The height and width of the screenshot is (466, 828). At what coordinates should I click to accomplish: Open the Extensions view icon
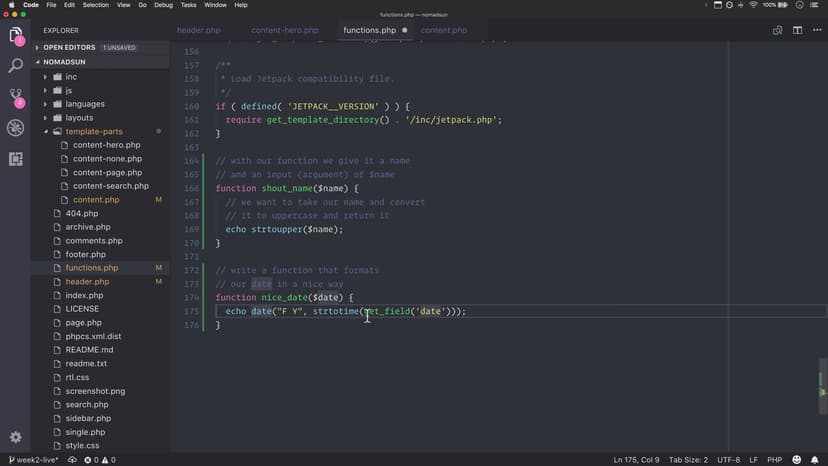[x=16, y=158]
